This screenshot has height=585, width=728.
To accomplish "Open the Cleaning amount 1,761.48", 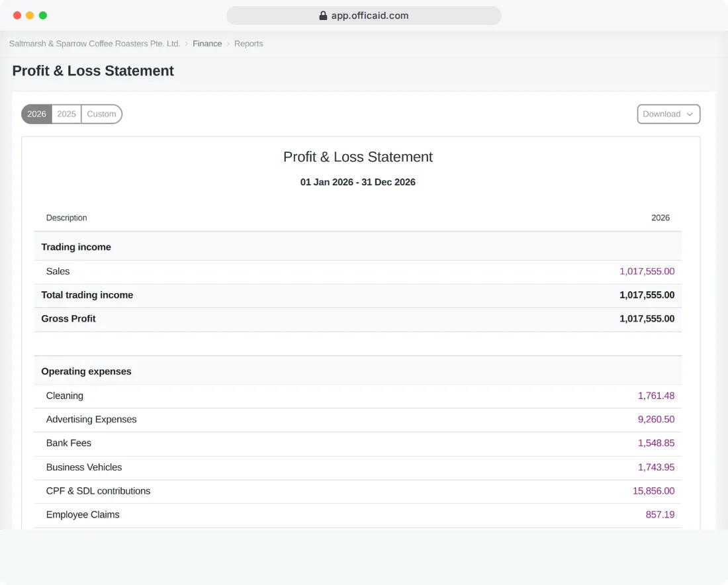I will click(x=656, y=396).
